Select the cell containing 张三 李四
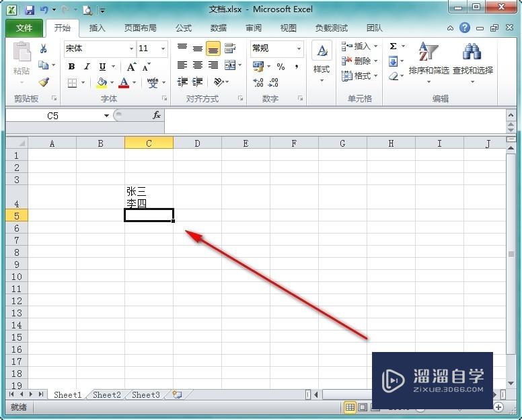 (x=149, y=197)
